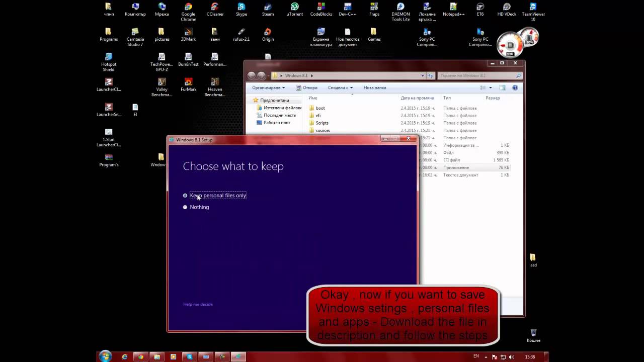Open the Recycle Bin (Кошче) icon
This screenshot has height=362, width=644.
[533, 336]
